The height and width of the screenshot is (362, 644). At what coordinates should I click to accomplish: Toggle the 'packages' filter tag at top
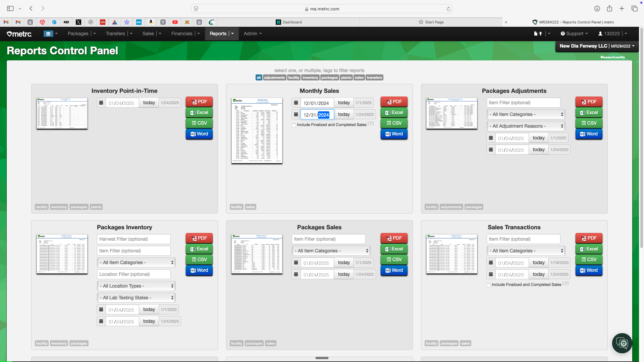point(329,77)
